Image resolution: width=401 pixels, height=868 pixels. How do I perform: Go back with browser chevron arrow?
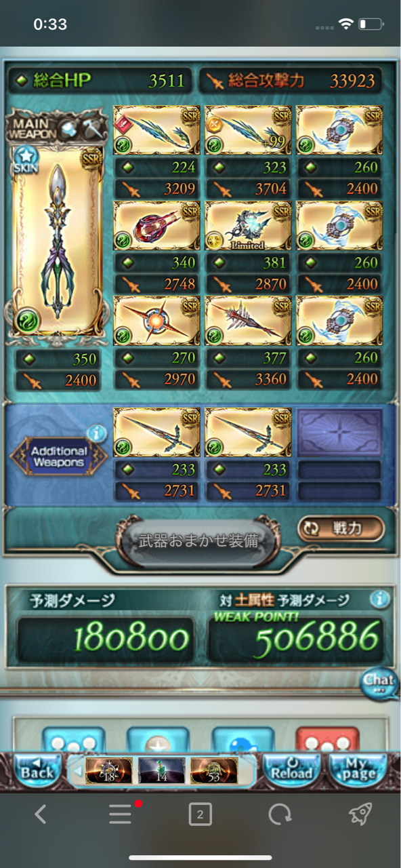(41, 814)
